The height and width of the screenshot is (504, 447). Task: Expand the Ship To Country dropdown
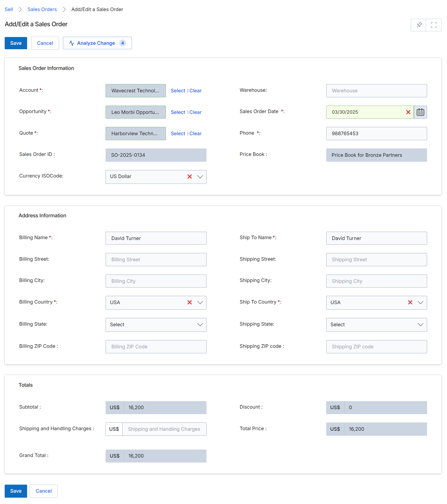pyautogui.click(x=420, y=302)
